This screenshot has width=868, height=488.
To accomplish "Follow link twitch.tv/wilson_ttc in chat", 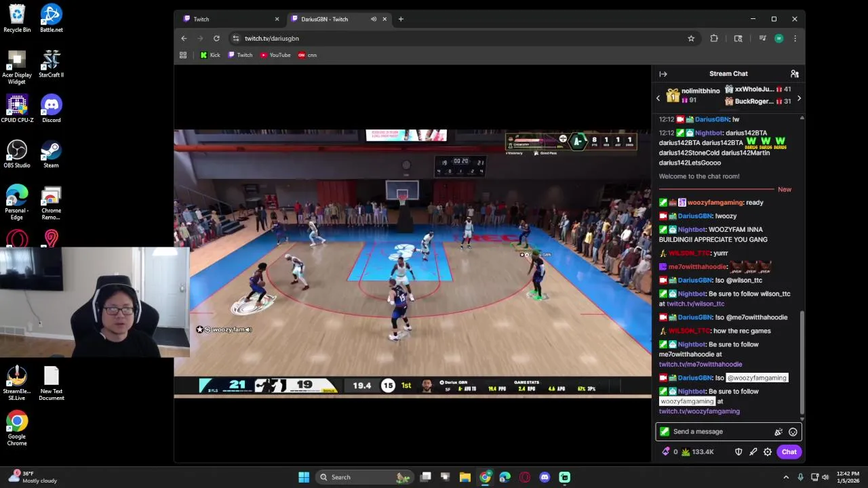I will [x=695, y=304].
